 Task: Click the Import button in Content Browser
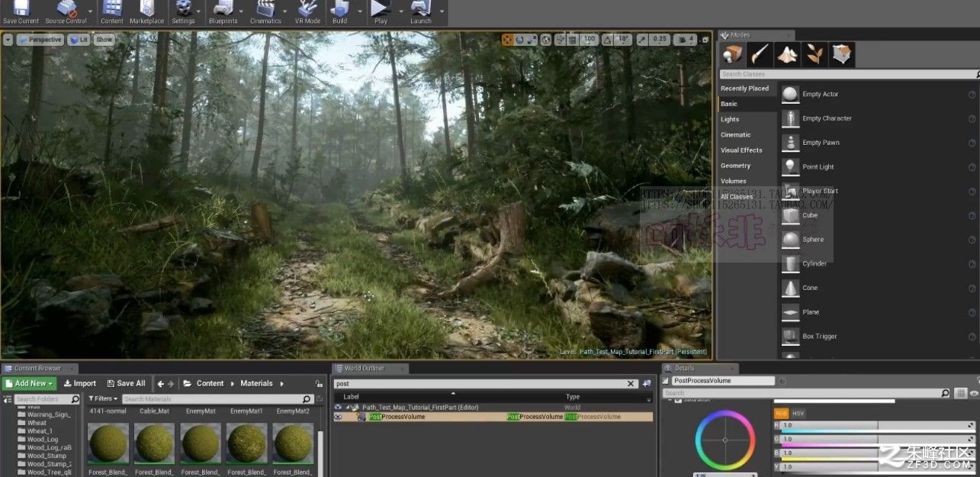(80, 383)
